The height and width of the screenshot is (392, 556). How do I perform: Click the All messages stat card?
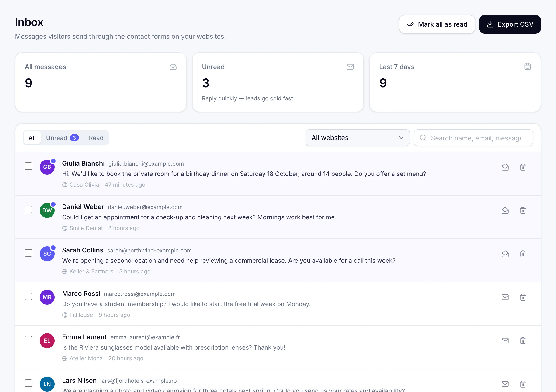click(101, 82)
